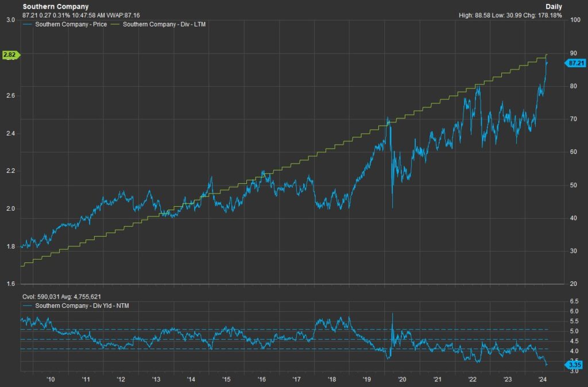This screenshot has width=588, height=387.
Task: Click the 10:47:58 AM timestamp
Action: click(87, 16)
